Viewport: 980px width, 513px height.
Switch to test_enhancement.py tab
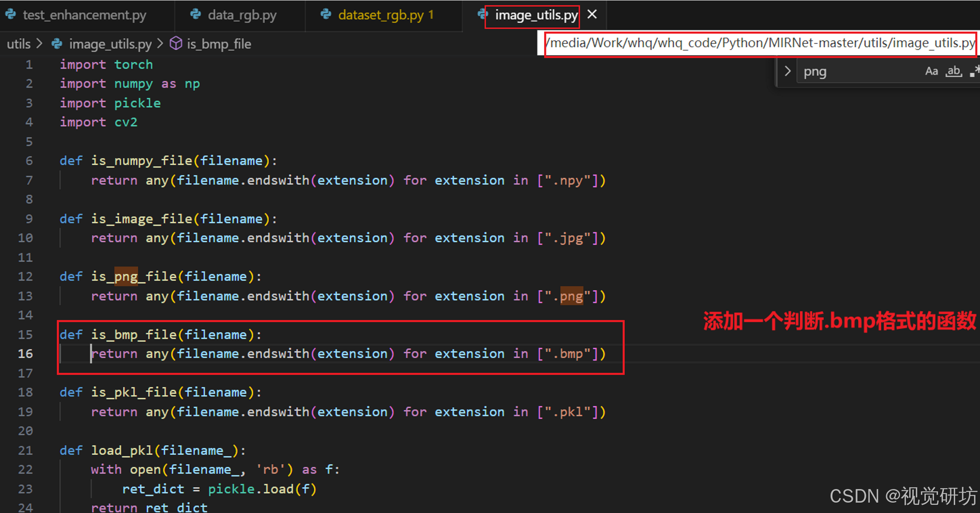point(84,15)
